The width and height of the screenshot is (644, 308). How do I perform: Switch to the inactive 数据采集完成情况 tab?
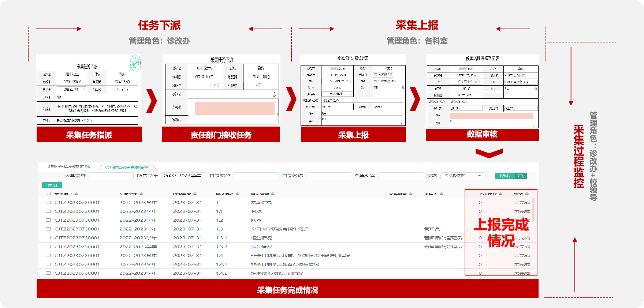click(x=69, y=167)
